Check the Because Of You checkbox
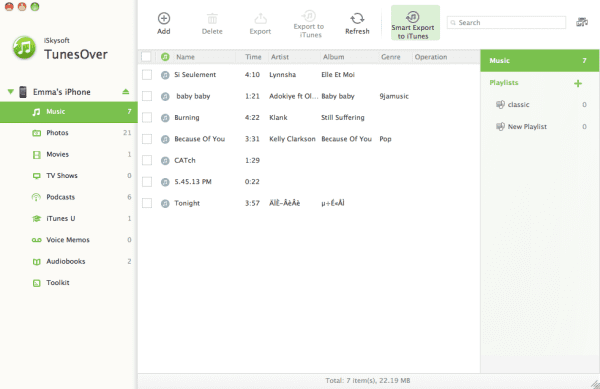600x389 pixels. (x=147, y=139)
